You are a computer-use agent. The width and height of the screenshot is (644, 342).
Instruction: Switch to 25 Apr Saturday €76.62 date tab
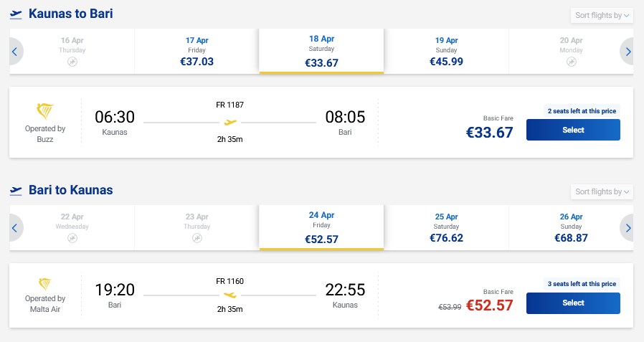(446, 227)
